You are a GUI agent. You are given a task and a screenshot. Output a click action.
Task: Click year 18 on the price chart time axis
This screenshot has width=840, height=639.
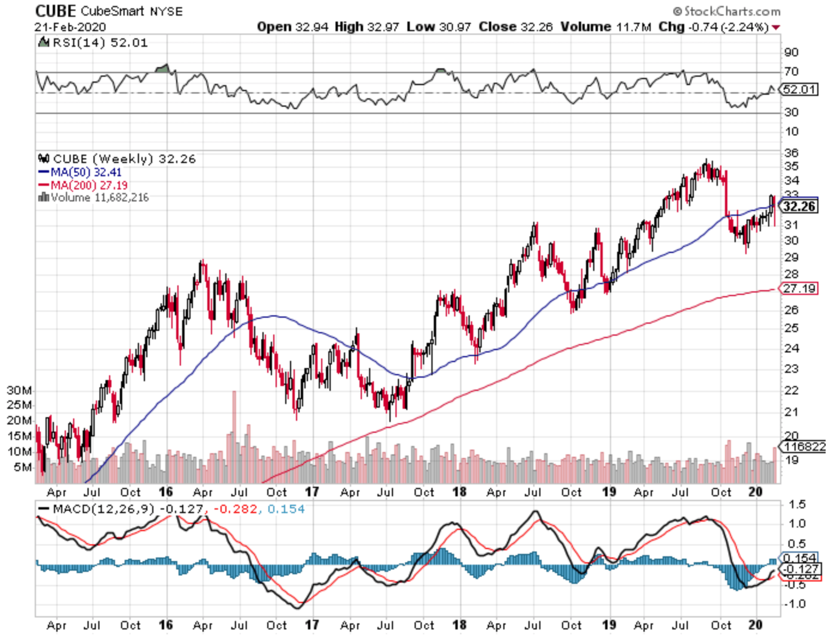[459, 492]
